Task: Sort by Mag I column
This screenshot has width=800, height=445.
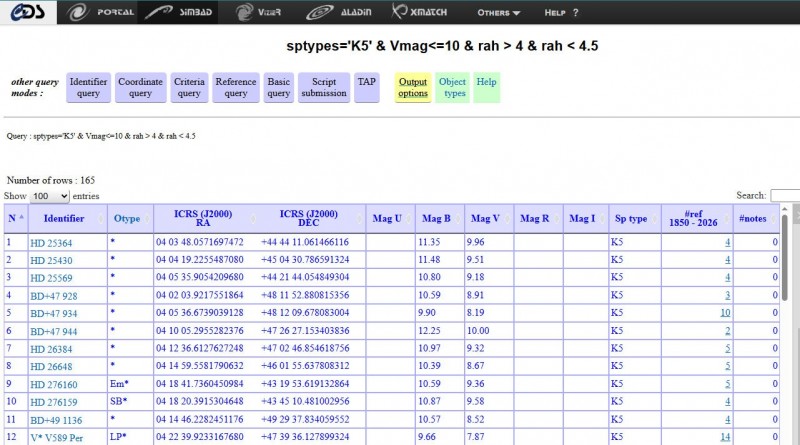Action: [x=586, y=218]
